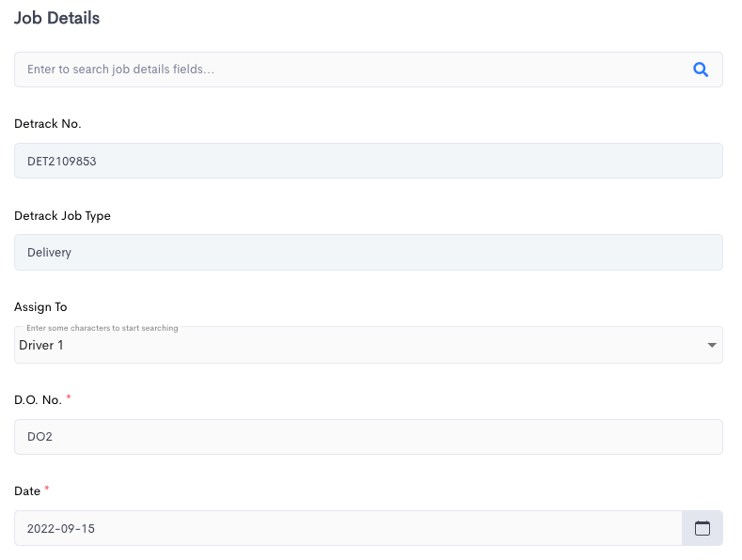Select the Driver 1 value in Assign To

(x=41, y=346)
